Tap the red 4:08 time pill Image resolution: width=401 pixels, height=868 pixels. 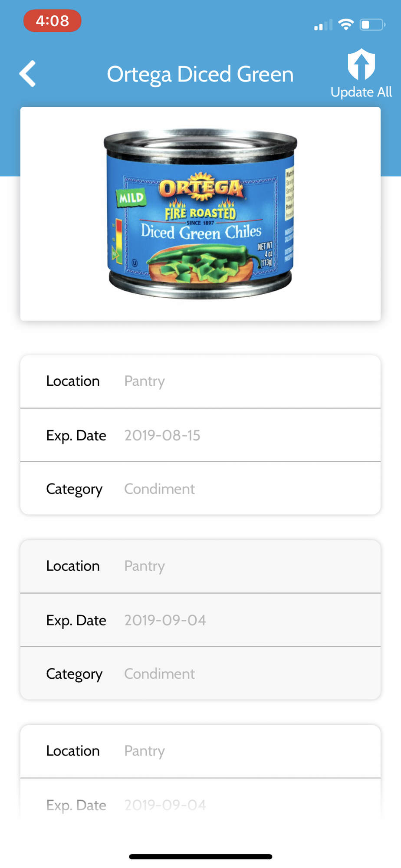click(52, 21)
